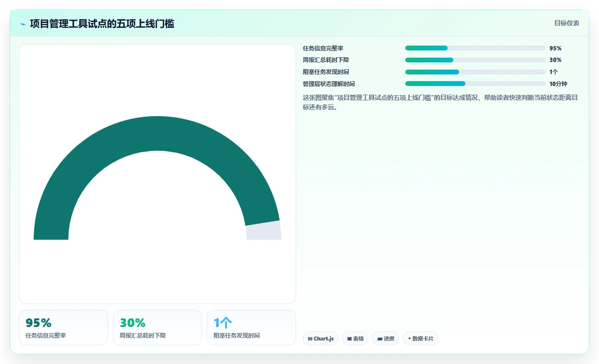
Task: Click the 任务信息完整率 row label
Action: tap(323, 49)
